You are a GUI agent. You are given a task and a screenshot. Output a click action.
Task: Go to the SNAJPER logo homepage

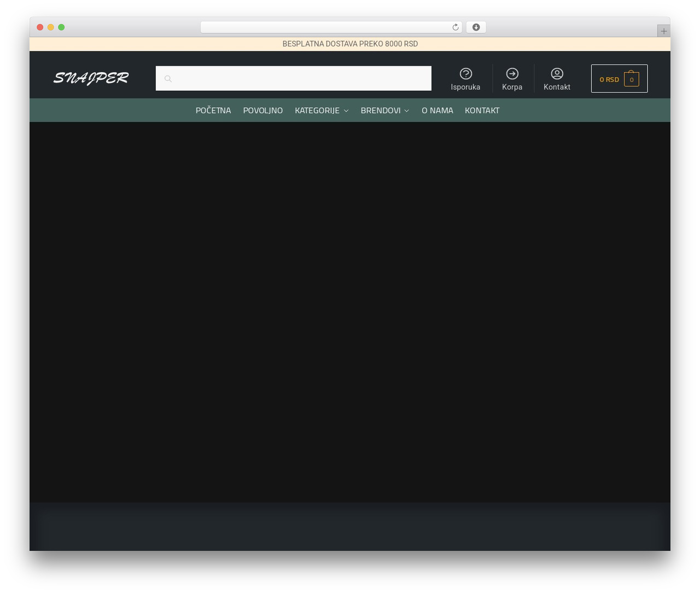[x=91, y=78]
